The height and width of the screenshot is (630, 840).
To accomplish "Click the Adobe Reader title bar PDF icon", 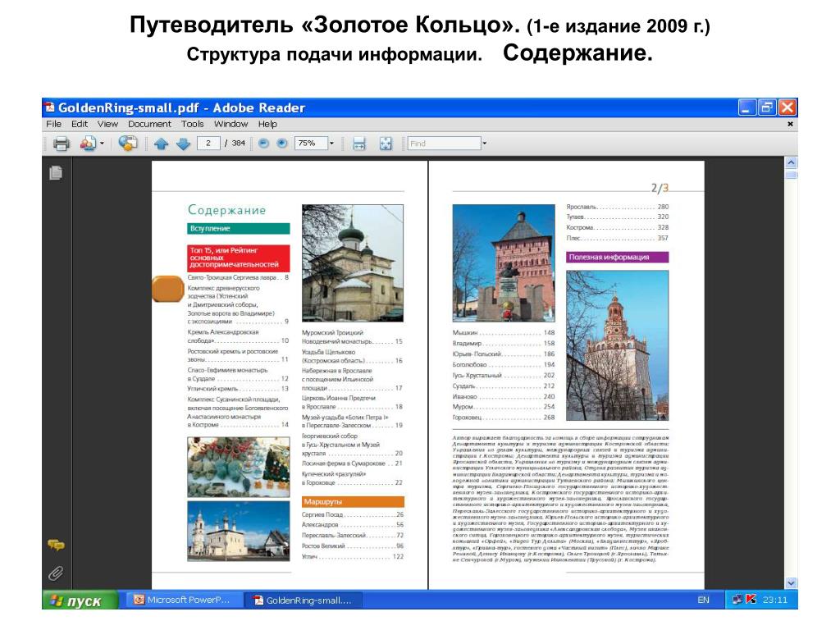I will coord(50,107).
